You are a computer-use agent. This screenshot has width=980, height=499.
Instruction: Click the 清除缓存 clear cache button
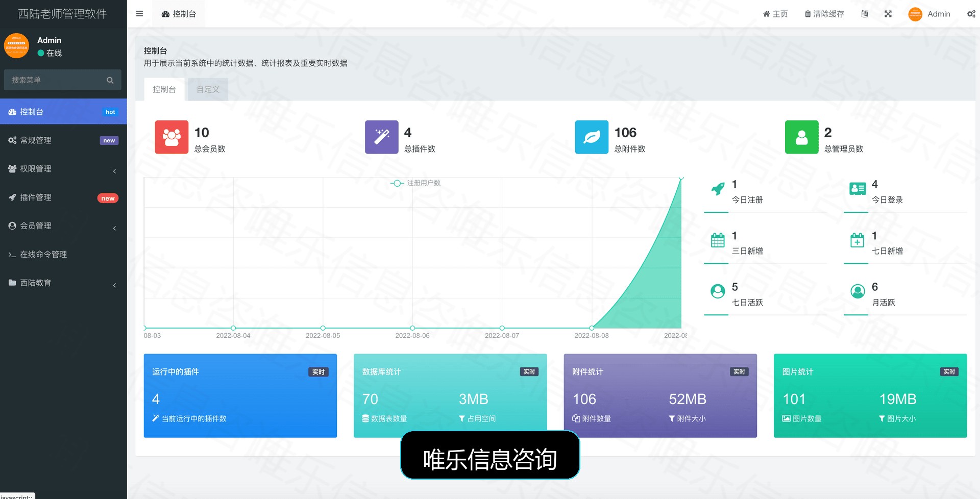point(824,14)
